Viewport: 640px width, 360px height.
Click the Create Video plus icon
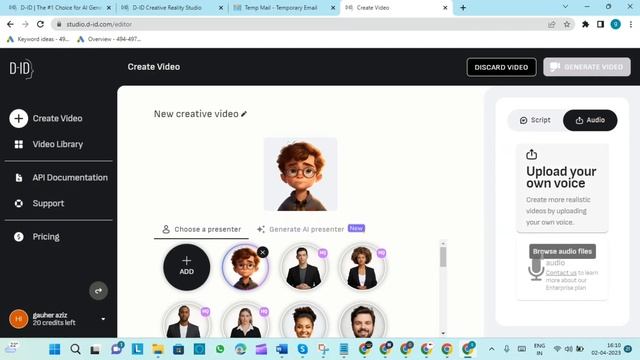point(18,118)
